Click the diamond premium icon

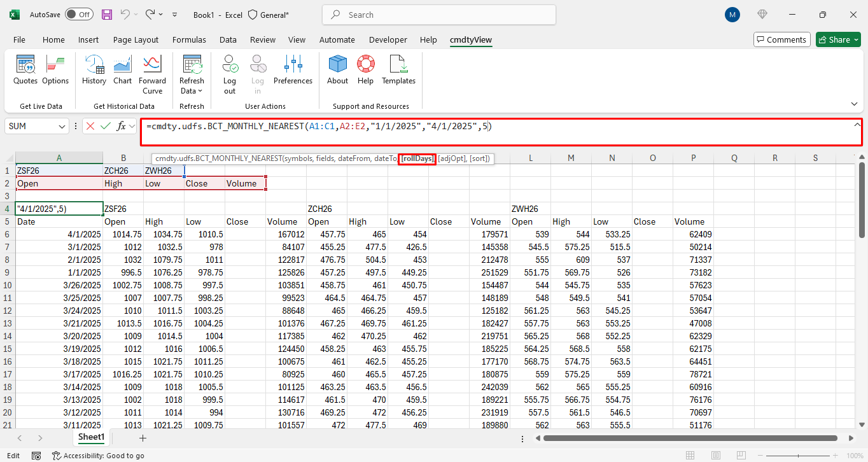pyautogui.click(x=762, y=14)
